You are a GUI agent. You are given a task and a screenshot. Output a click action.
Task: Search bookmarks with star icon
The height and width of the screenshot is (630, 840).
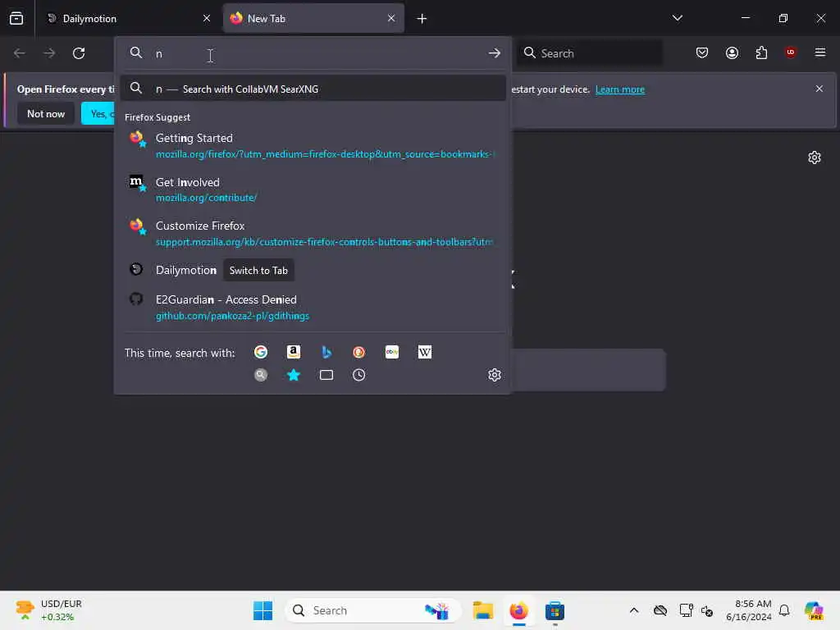pos(294,375)
